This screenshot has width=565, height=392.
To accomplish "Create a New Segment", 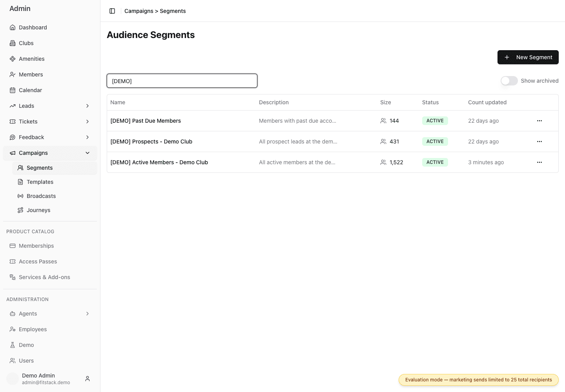I will pos(528,57).
